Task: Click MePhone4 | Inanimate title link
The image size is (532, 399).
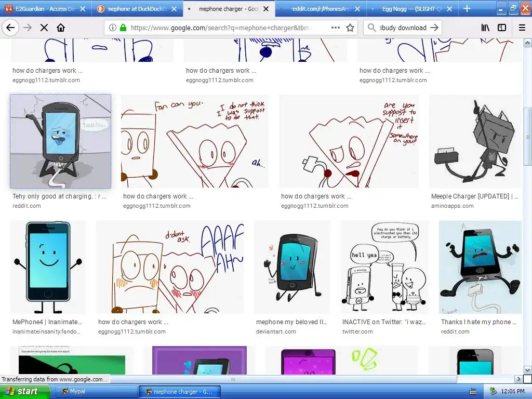Action: click(x=47, y=322)
